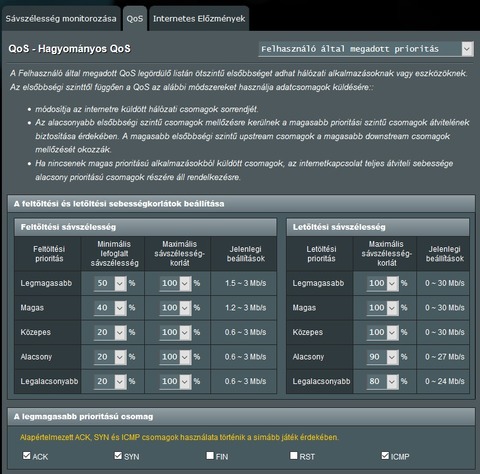Open Közepes download maximum limit dropdown
Viewport: 480px width, 474px height.
coord(382,332)
